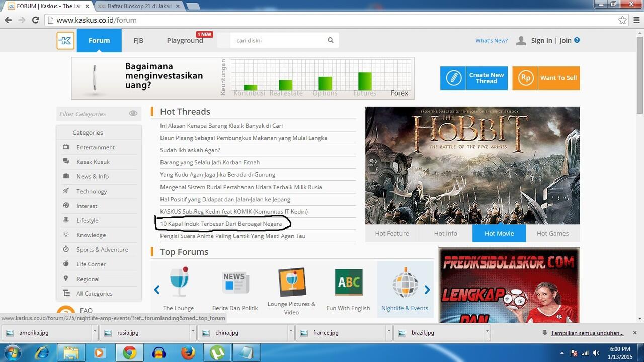Launch Internet Explorer from the taskbar
The image size is (644, 362).
tap(42, 353)
